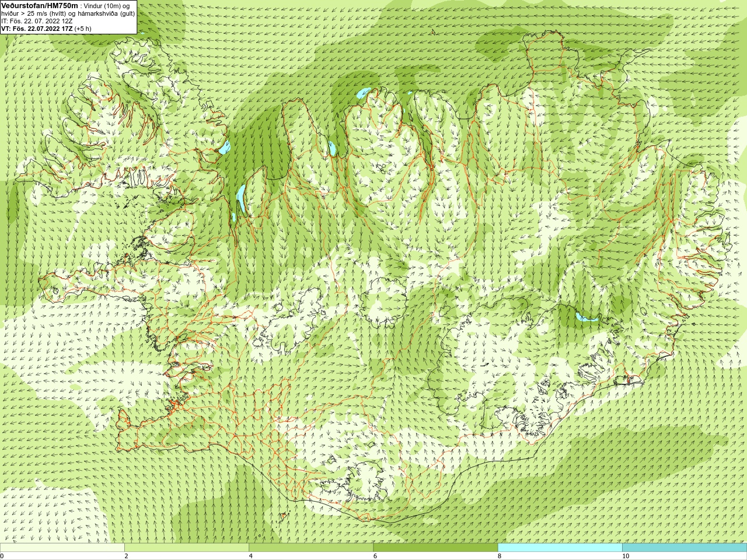Click the 0–2 m/s palest legend color segment
Image resolution: width=747 pixels, height=560 pixels.
pyautogui.click(x=62, y=548)
